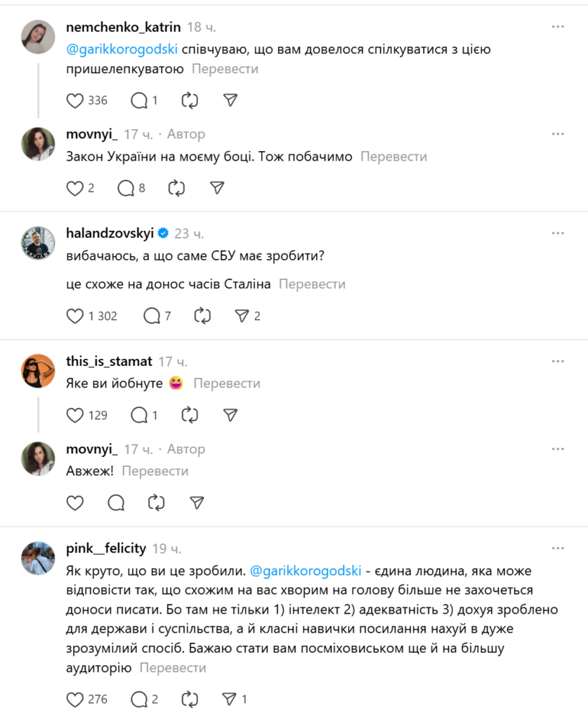Translate halandzovskyi's comment with Перевести
Screen dimensions: 588x719
[x=313, y=284]
